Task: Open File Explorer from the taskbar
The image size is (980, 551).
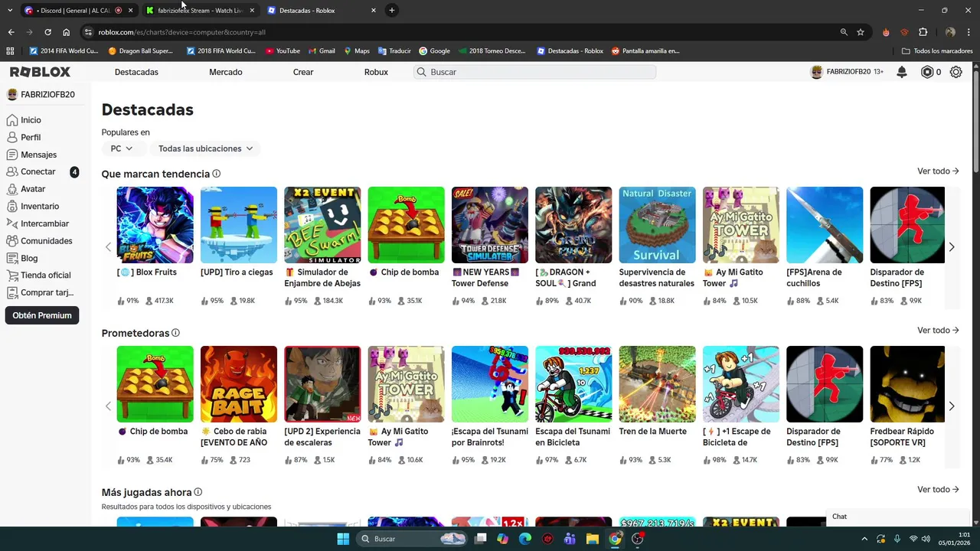Action: (x=593, y=539)
